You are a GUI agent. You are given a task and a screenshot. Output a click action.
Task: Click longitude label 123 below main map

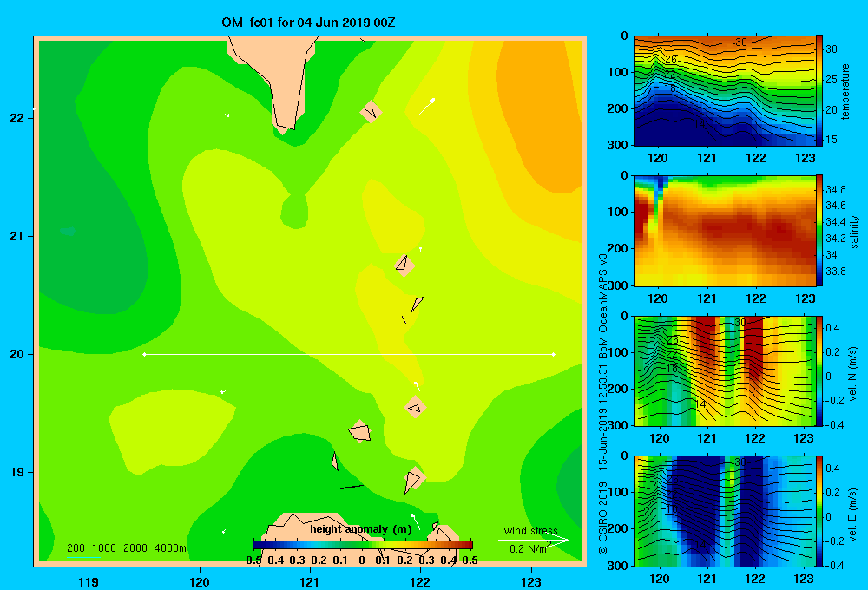tap(531, 581)
